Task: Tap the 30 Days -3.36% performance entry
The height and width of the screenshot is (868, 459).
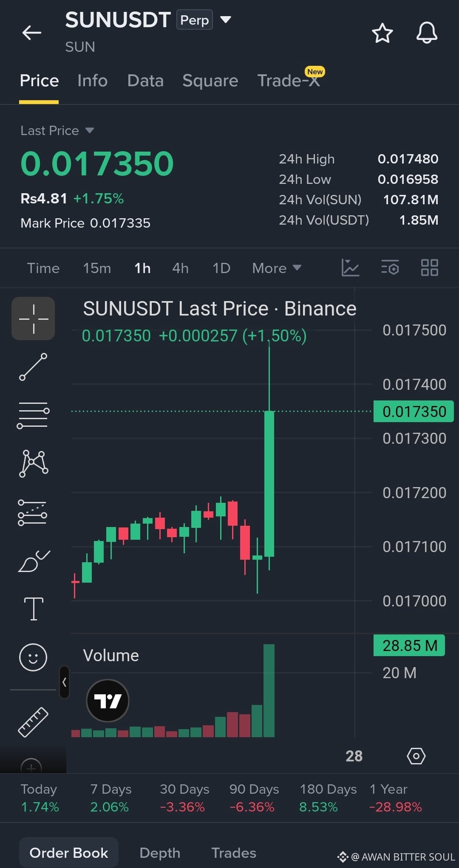Action: click(x=184, y=798)
